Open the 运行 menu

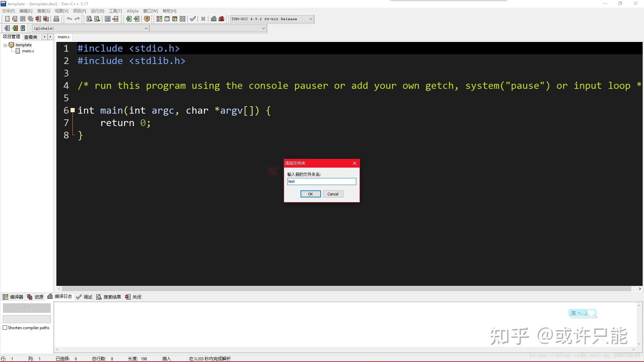click(x=97, y=11)
